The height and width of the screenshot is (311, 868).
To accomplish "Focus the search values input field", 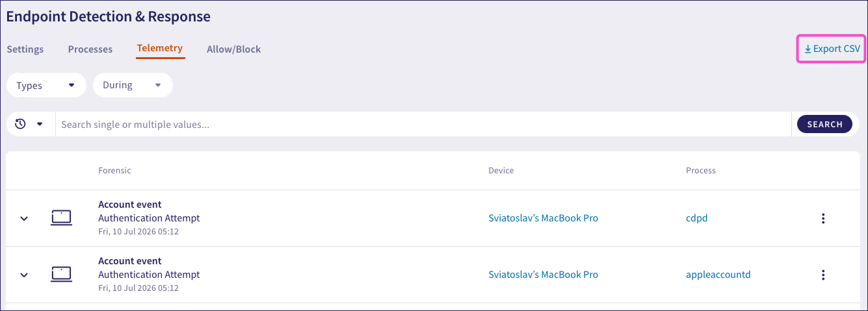I will 423,124.
